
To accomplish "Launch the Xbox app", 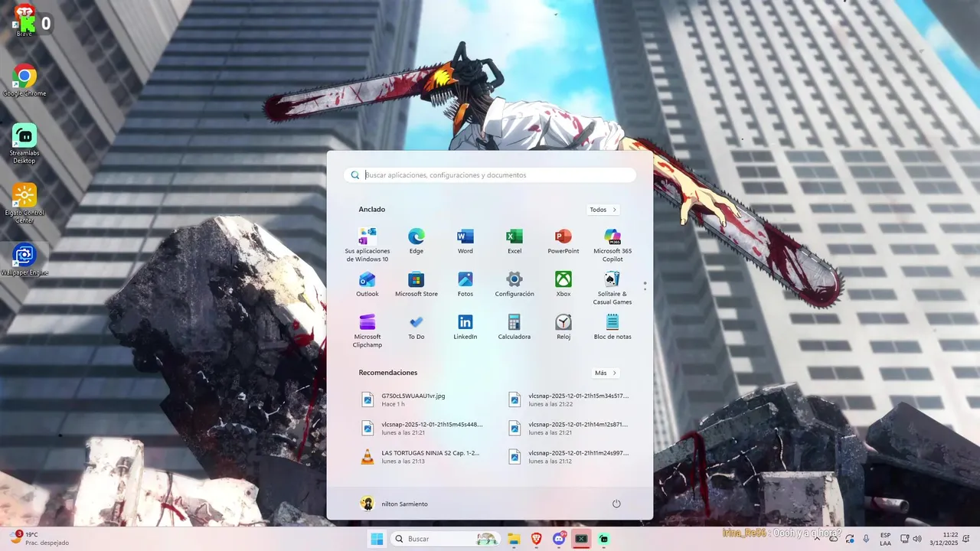I will (563, 284).
